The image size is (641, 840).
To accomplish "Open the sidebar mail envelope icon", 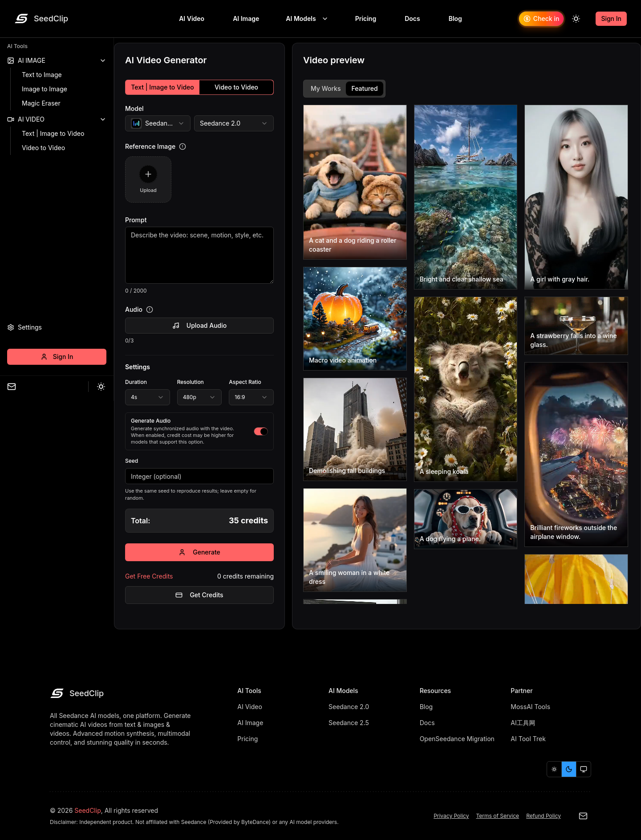I will (12, 387).
